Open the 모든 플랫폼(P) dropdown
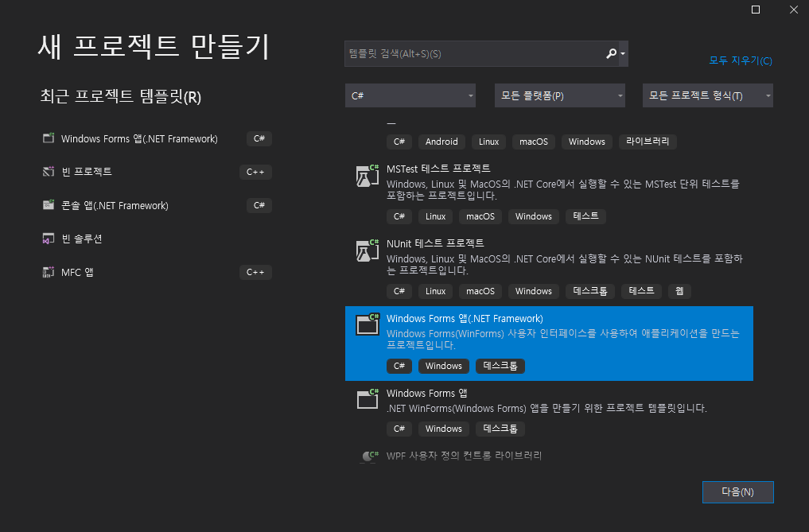The width and height of the screenshot is (809, 532). click(x=560, y=95)
